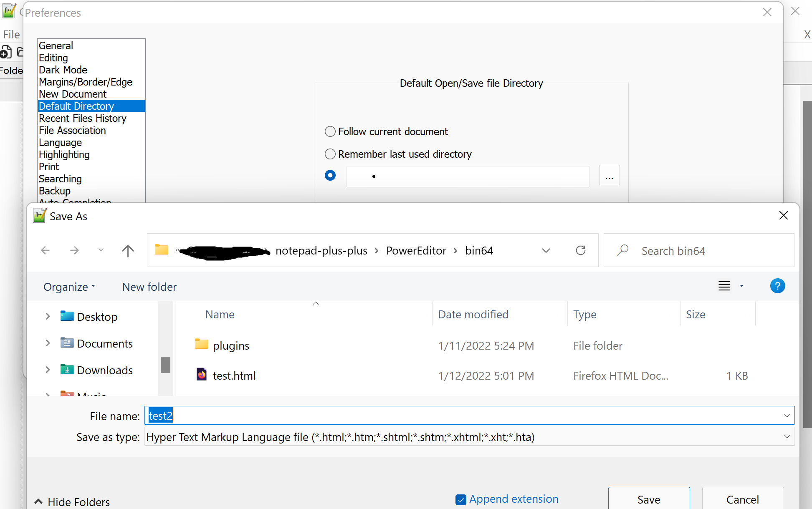This screenshot has width=812, height=509.
Task: Select the Follow current document option
Action: click(x=330, y=131)
